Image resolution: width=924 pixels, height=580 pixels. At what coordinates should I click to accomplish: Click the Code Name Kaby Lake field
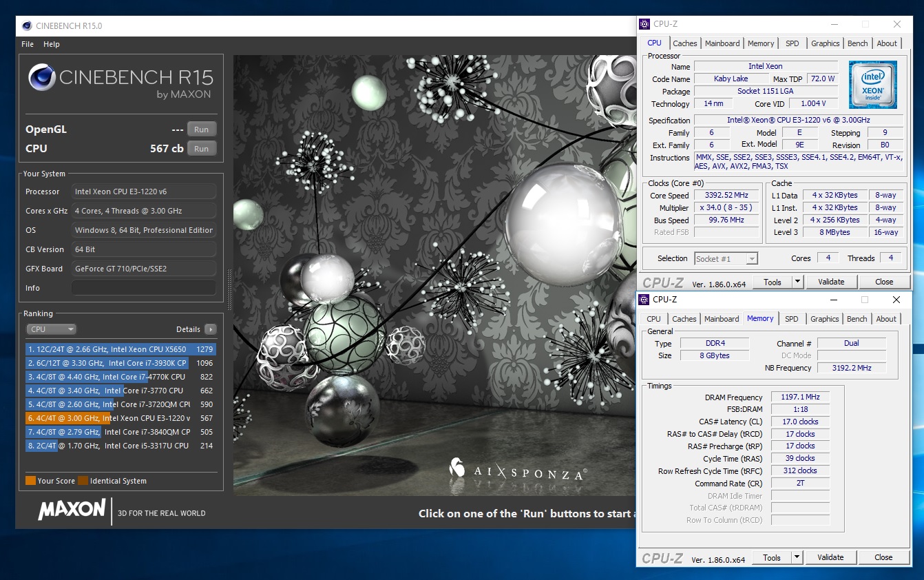click(731, 79)
